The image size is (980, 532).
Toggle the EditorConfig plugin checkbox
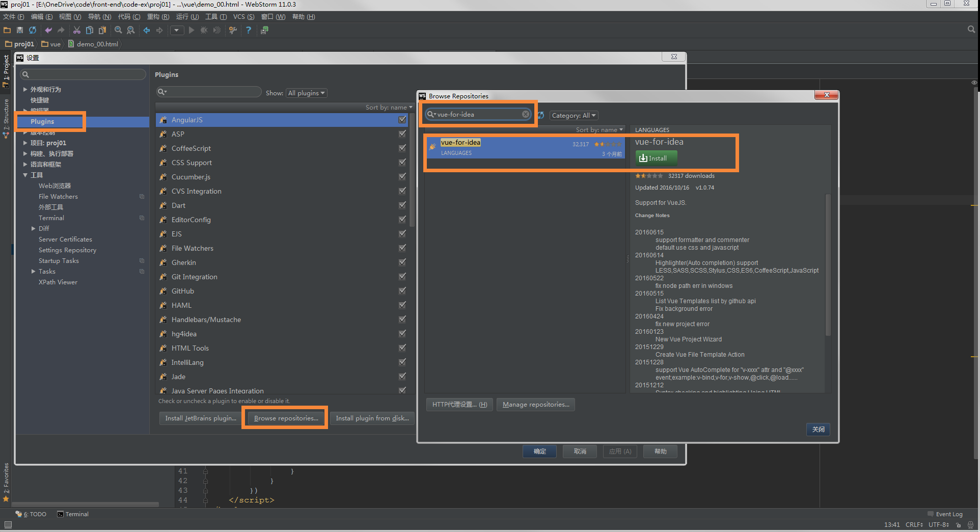(402, 219)
